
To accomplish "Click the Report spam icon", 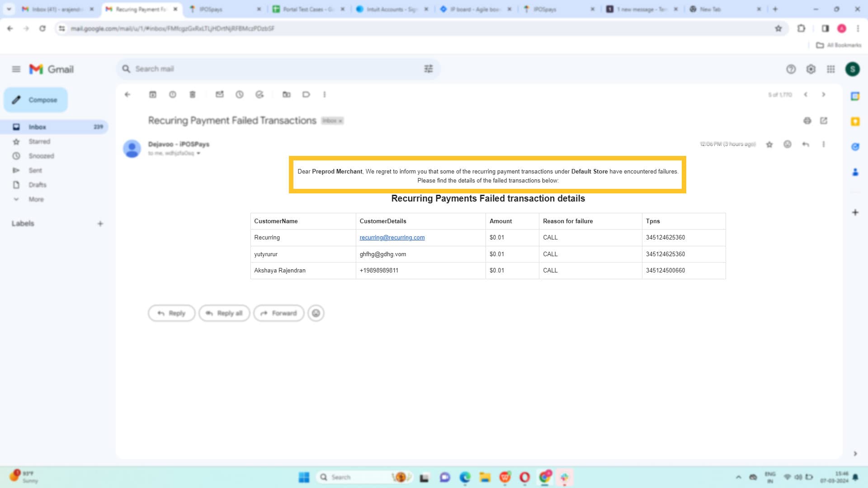I will pos(173,94).
